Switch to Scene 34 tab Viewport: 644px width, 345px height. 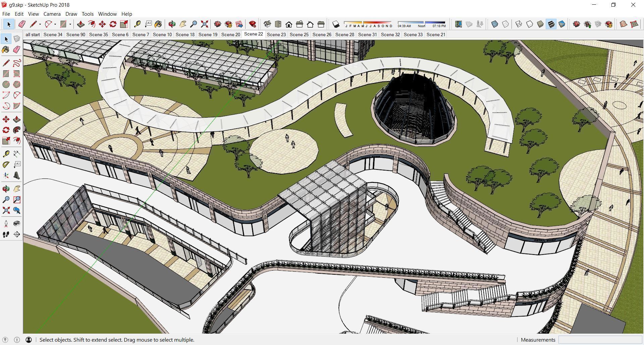[53, 34]
